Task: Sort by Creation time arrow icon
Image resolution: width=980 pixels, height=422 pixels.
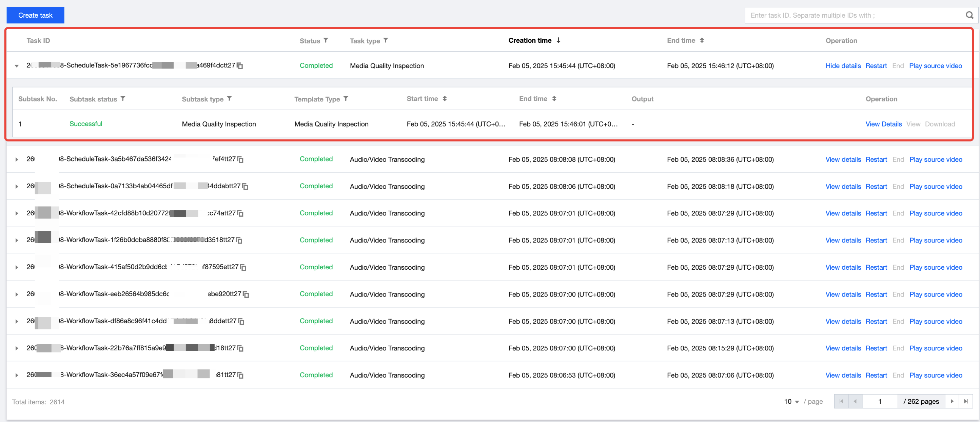Action: tap(558, 40)
